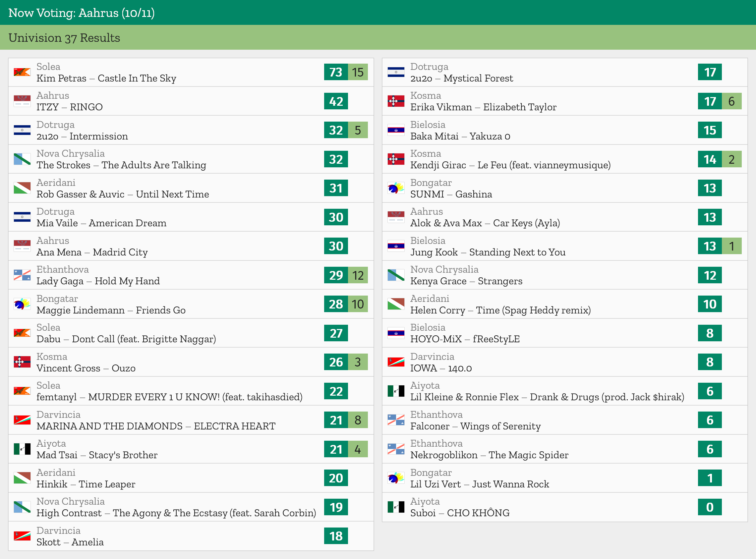
Task: Click the 6 points badge for Erika Vikman
Action: [x=731, y=101]
